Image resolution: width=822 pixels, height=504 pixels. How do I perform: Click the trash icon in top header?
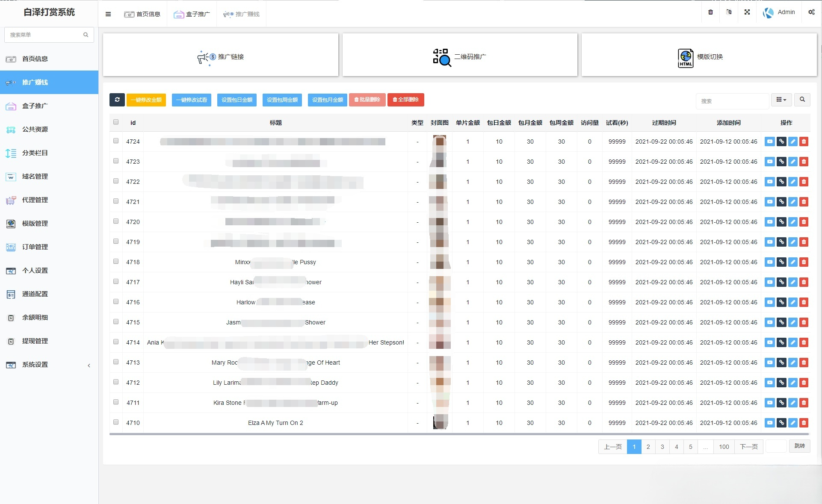710,12
